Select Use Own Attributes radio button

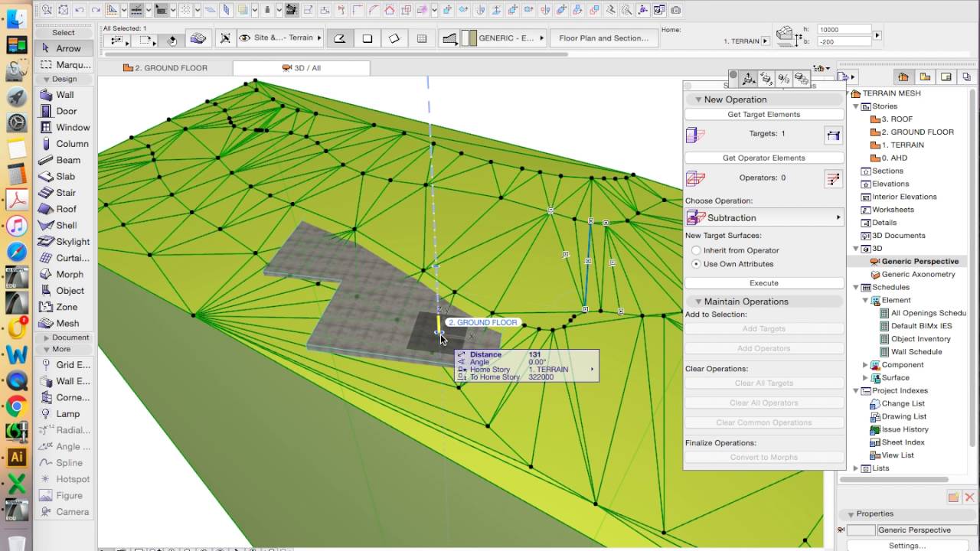click(696, 264)
